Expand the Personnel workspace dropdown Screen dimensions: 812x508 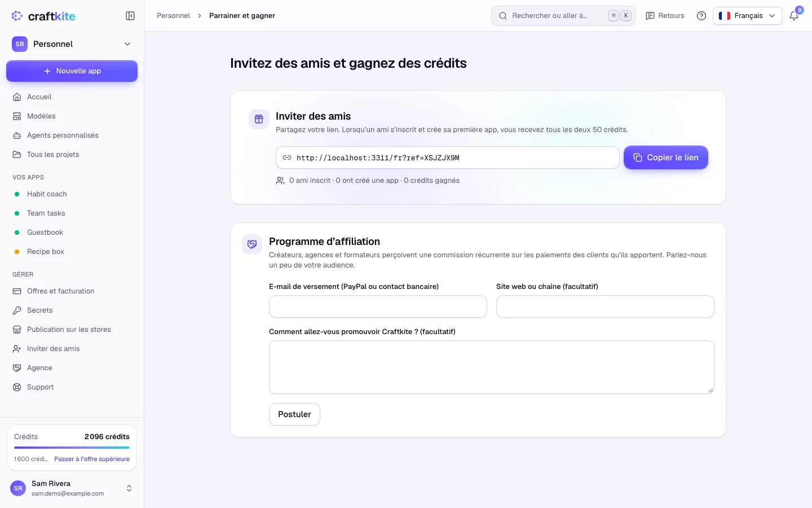pyautogui.click(x=72, y=44)
